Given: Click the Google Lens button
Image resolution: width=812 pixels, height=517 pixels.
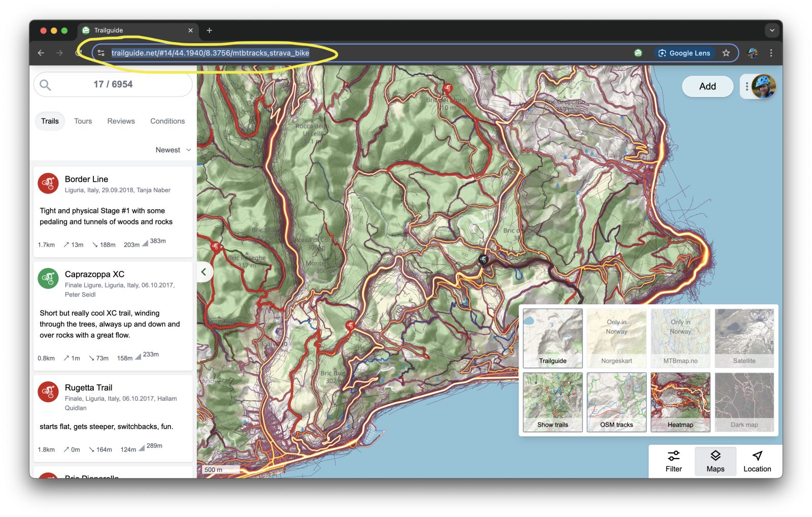Looking at the screenshot, I should (684, 53).
